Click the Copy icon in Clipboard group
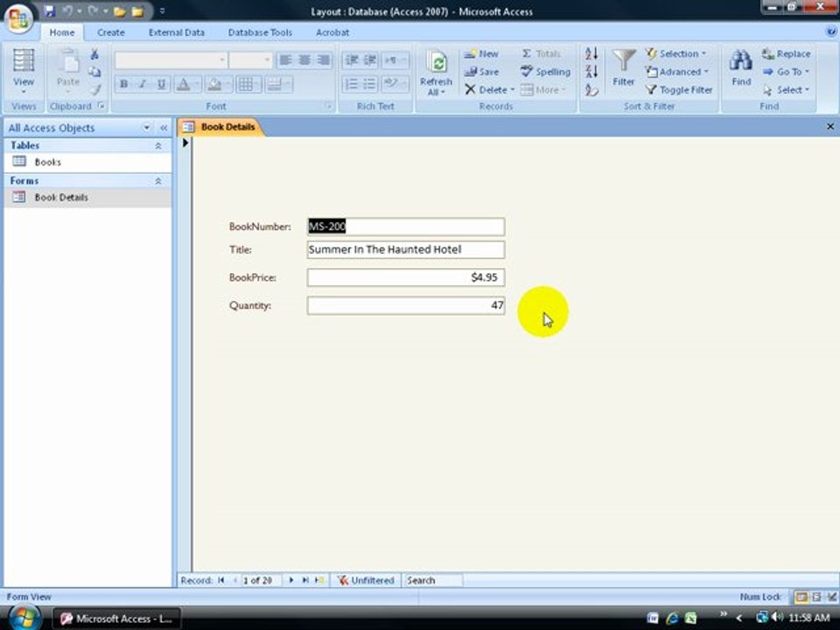The width and height of the screenshot is (840, 630). [x=94, y=72]
